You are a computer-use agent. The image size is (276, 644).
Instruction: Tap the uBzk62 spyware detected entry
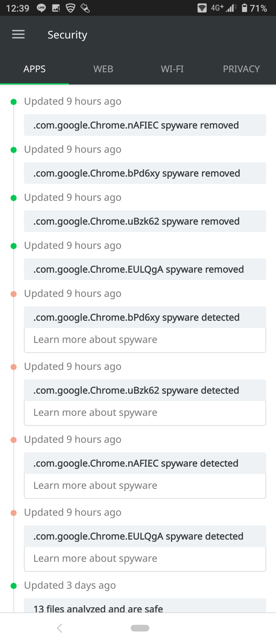(x=145, y=390)
